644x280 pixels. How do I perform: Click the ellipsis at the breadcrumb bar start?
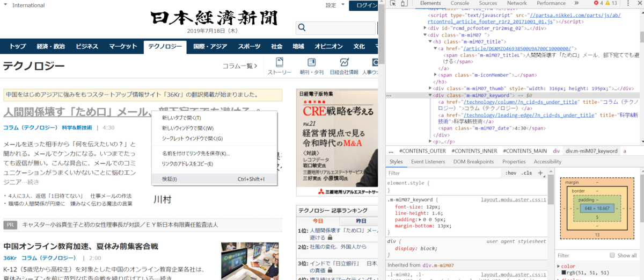[391, 151]
